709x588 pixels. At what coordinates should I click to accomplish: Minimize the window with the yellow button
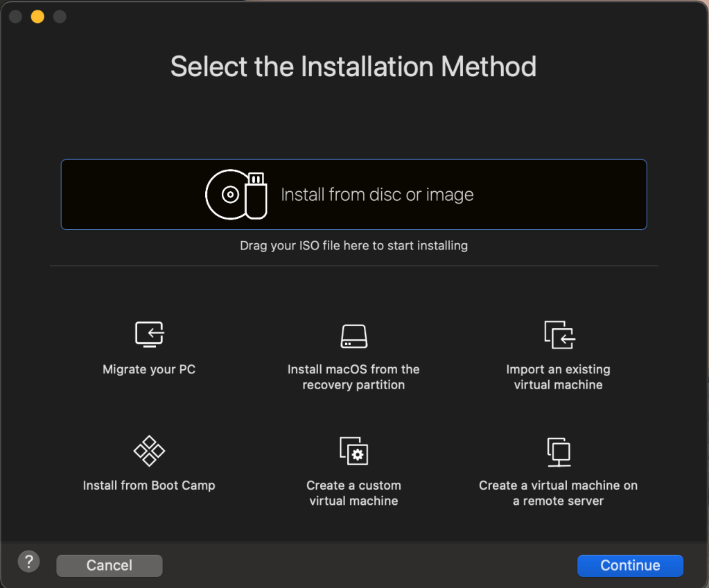(x=37, y=17)
